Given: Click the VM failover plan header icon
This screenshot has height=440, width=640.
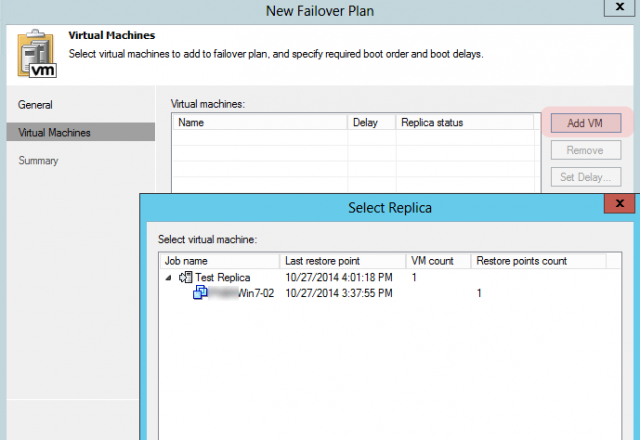Looking at the screenshot, I should (x=37, y=54).
